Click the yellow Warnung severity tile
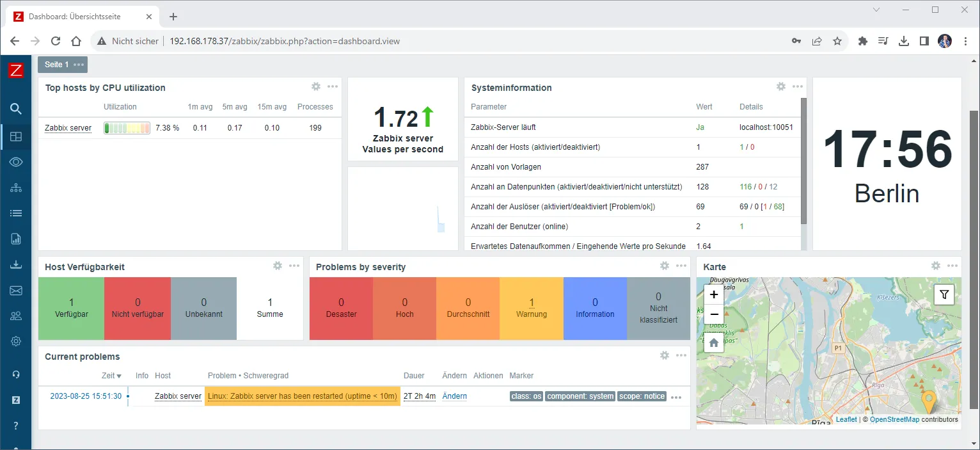Viewport: 980px width, 450px height. pos(531,308)
